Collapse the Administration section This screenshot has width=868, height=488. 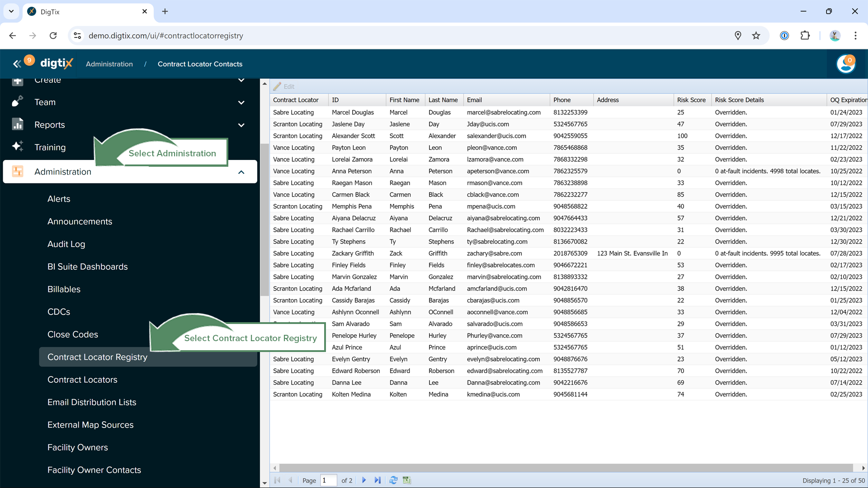point(241,172)
